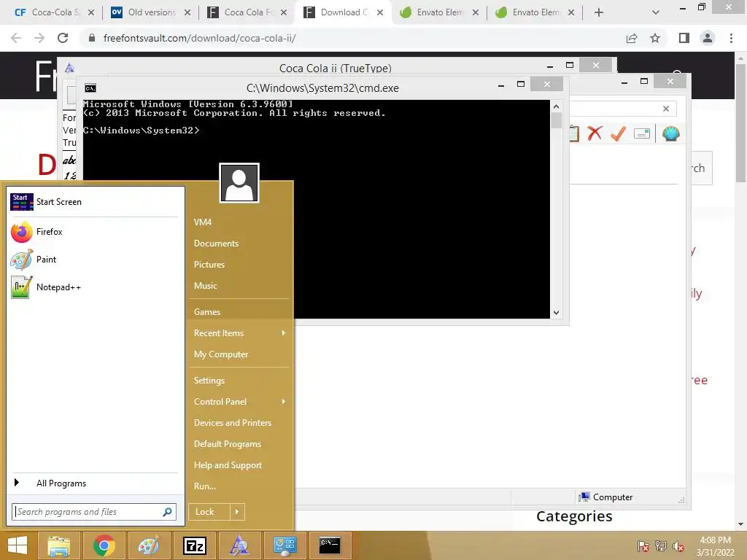Click the cmd window scroll down arrow

point(556,313)
